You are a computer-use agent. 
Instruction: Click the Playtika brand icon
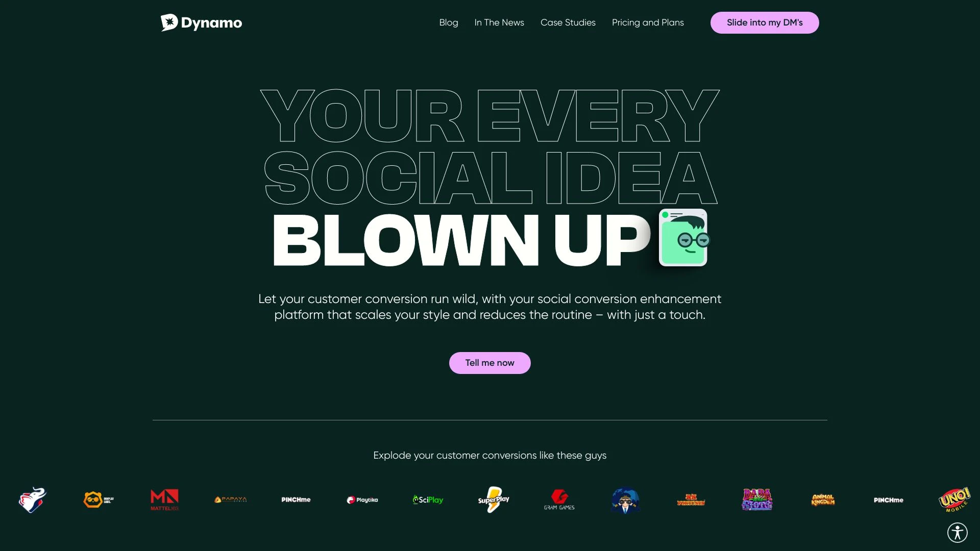point(362,500)
